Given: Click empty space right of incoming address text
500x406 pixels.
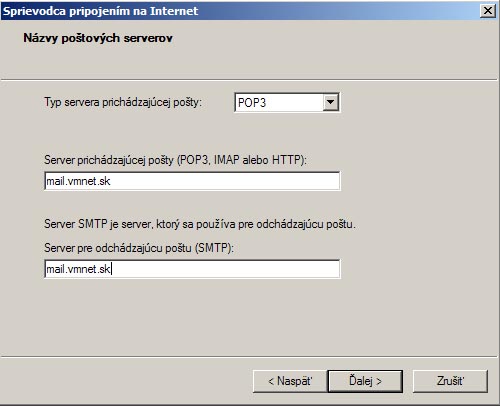Looking at the screenshot, I should tap(225, 181).
